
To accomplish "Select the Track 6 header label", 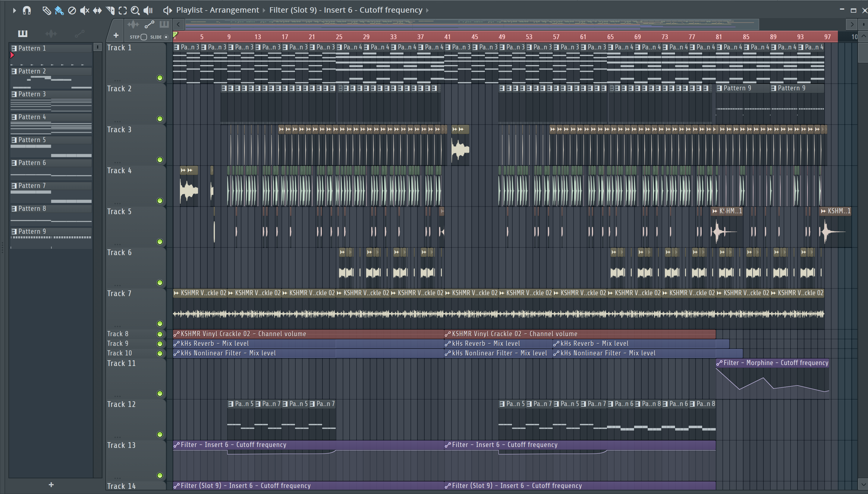I will (119, 252).
